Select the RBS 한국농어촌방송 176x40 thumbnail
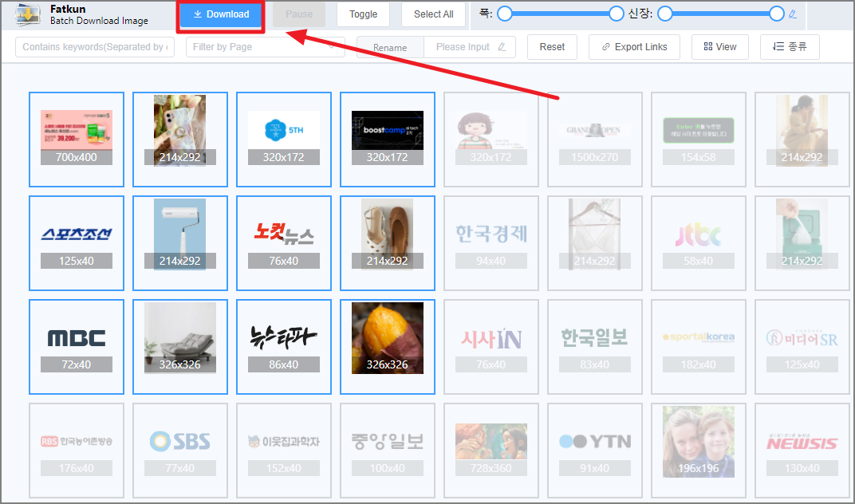Image resolution: width=855 pixels, height=504 pixels. point(77,451)
